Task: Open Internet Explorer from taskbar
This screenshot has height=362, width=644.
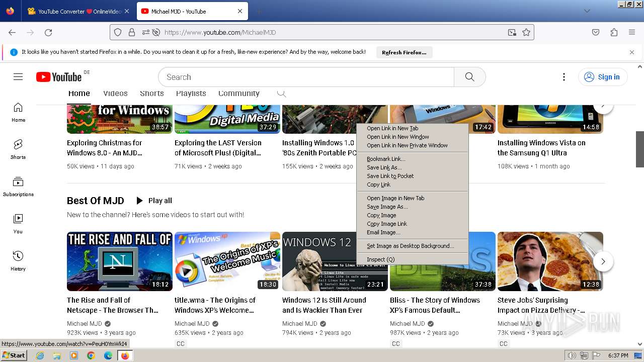Action: [x=40, y=355]
